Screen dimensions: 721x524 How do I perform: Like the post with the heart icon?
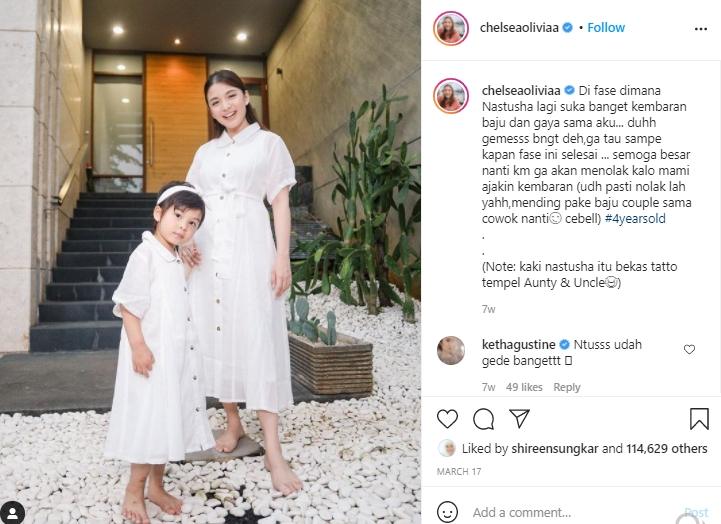pos(447,419)
